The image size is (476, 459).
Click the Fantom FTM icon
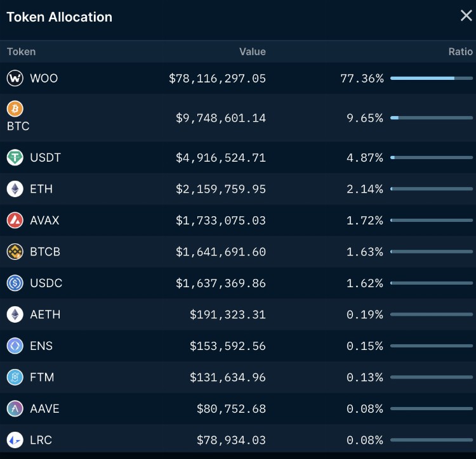[x=15, y=377]
